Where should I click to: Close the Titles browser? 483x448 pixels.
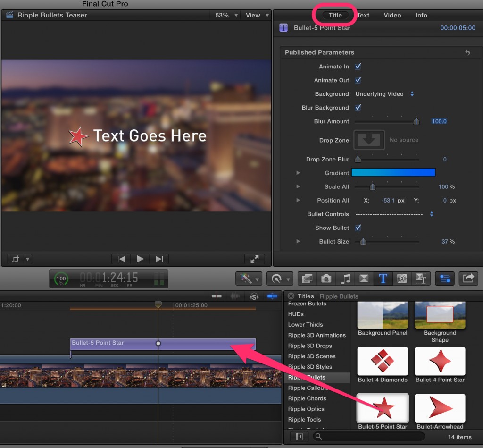291,296
